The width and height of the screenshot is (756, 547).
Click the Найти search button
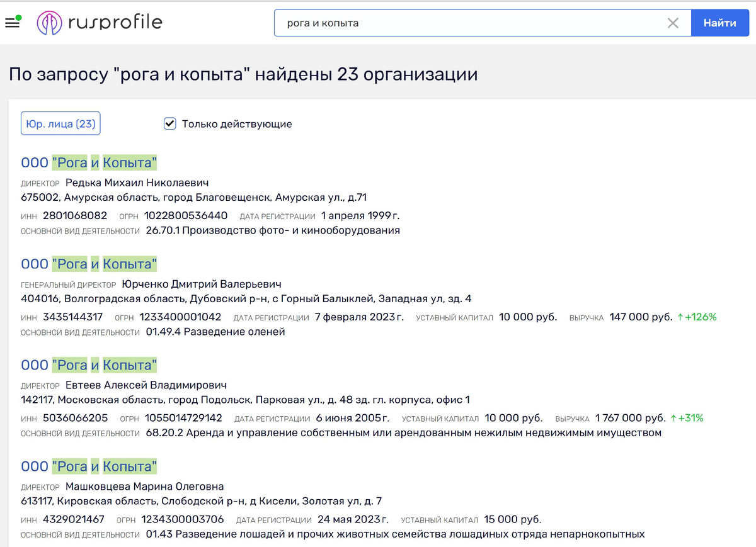click(x=720, y=23)
